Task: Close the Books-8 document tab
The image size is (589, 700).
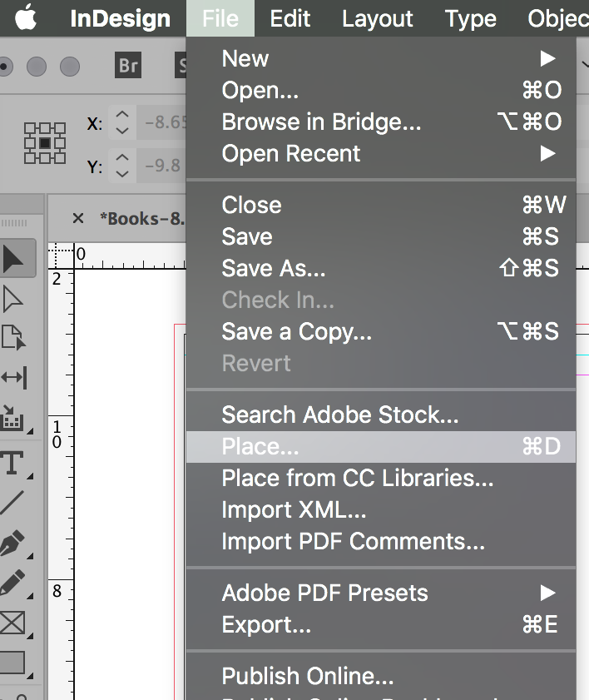Action: 78,218
